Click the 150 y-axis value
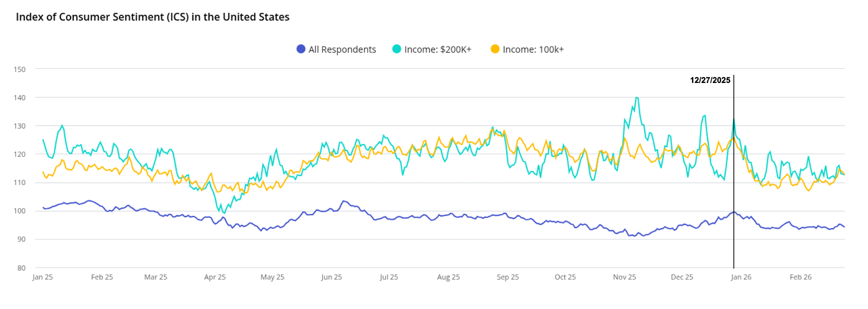This screenshot has width=868, height=309. pyautogui.click(x=20, y=69)
